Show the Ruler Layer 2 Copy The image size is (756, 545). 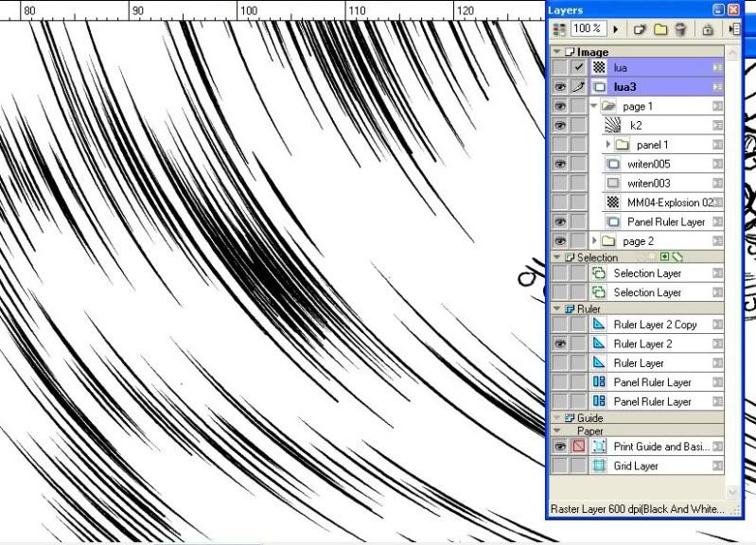click(x=560, y=325)
